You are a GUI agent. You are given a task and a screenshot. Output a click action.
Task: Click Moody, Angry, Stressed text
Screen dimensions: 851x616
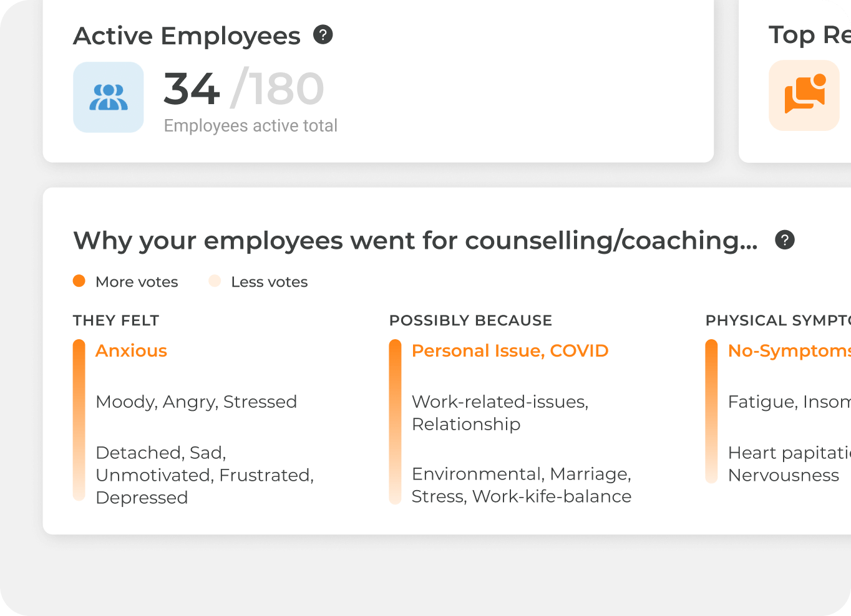coord(196,402)
